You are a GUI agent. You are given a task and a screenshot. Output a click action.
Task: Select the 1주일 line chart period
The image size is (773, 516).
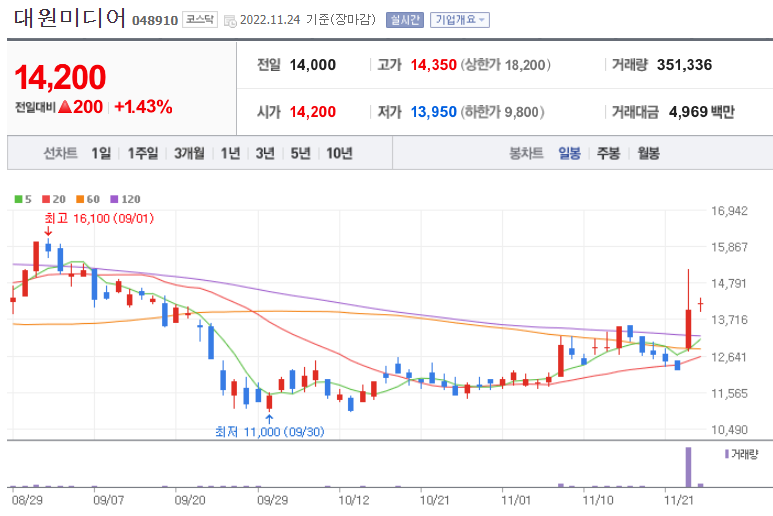143,153
